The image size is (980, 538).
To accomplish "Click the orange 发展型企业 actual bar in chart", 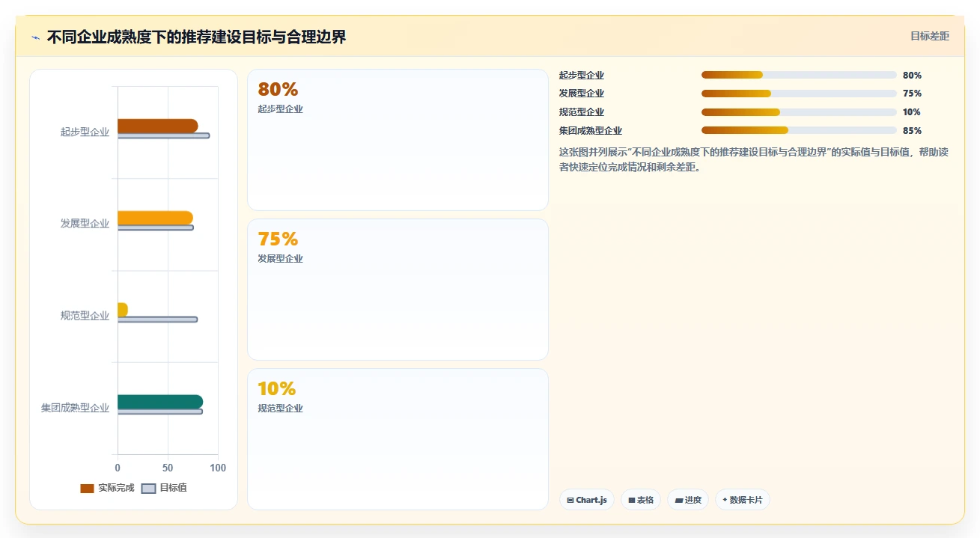I will [155, 218].
